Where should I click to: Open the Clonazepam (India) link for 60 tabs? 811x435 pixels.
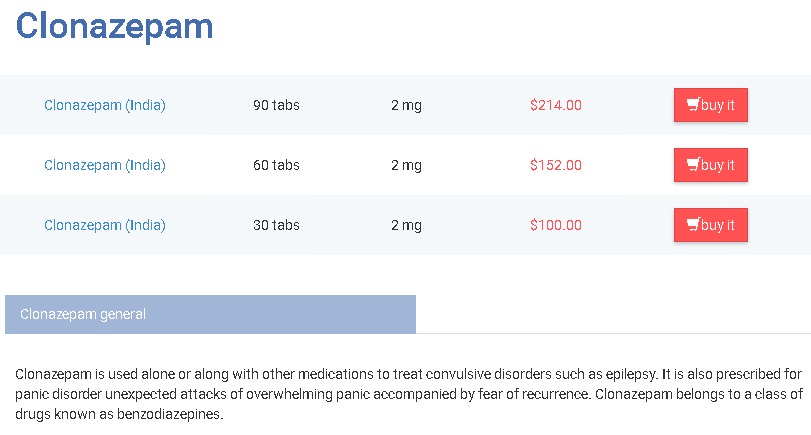105,165
